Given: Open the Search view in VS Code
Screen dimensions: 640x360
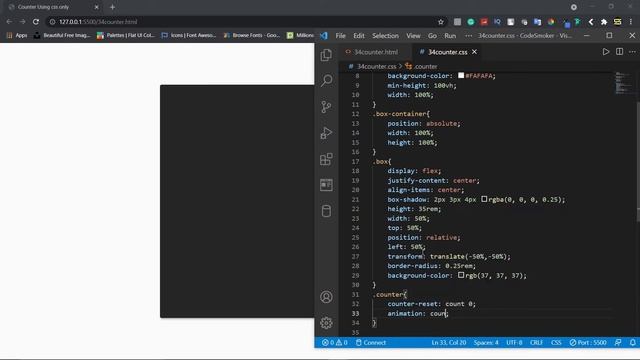Looking at the screenshot, I should tap(326, 80).
